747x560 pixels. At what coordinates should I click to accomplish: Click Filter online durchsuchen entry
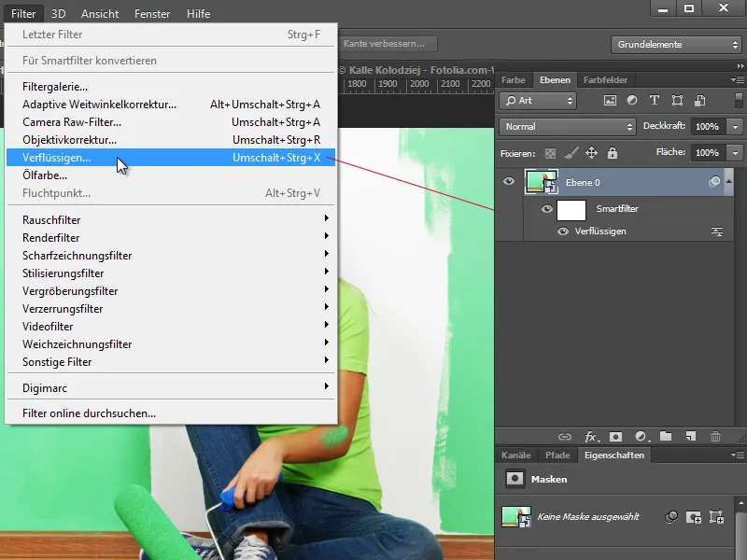click(x=171, y=413)
